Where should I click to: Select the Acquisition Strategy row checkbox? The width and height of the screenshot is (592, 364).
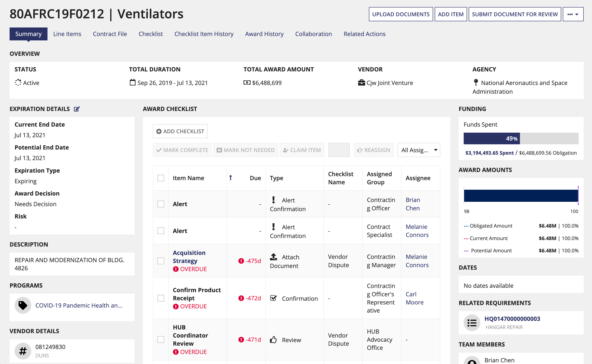click(161, 261)
